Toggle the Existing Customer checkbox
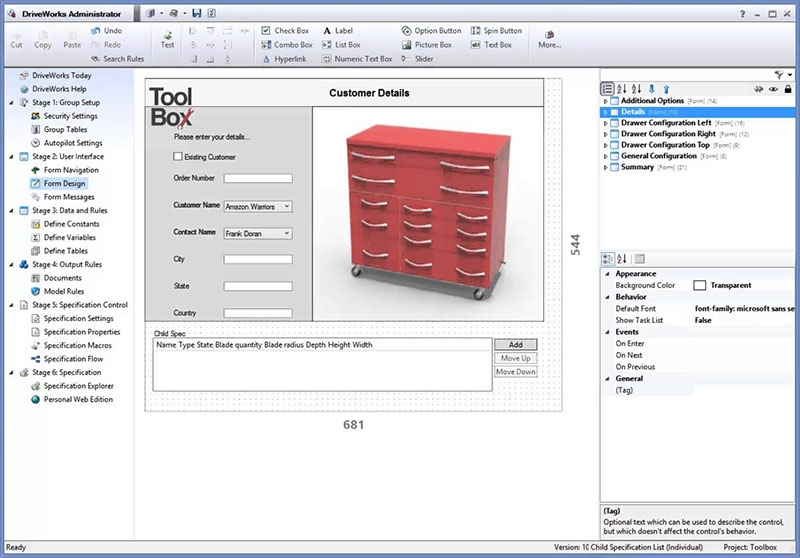The width and height of the screenshot is (800, 558). (178, 157)
